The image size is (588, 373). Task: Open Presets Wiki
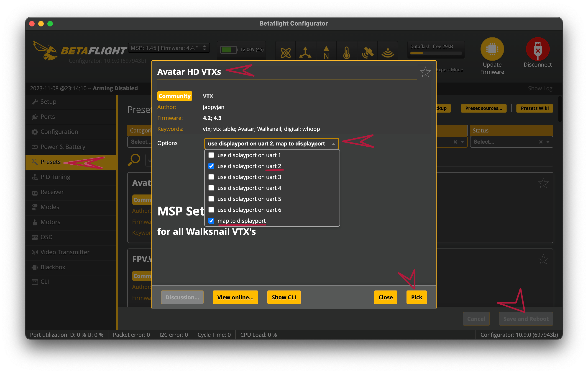point(534,108)
